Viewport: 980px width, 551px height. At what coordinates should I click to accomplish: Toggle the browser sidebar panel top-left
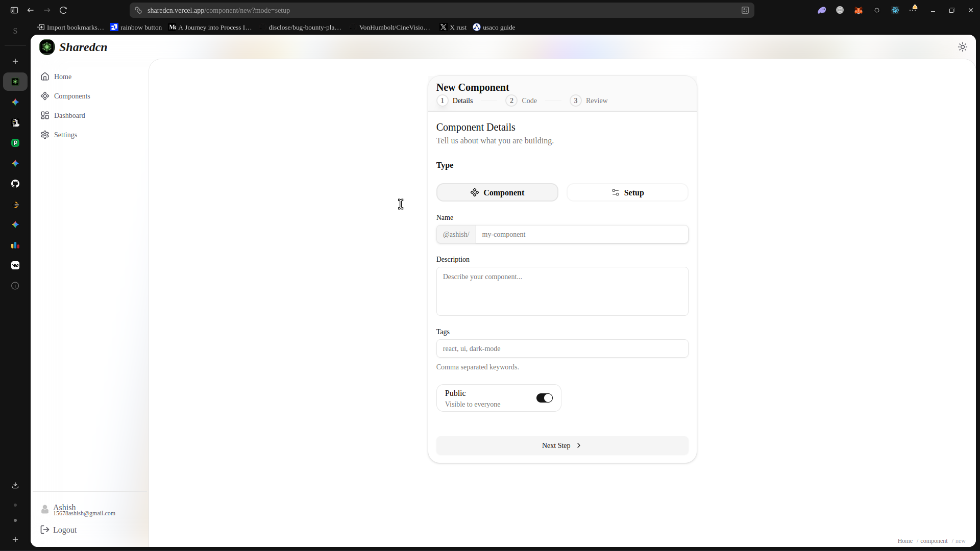point(14,10)
